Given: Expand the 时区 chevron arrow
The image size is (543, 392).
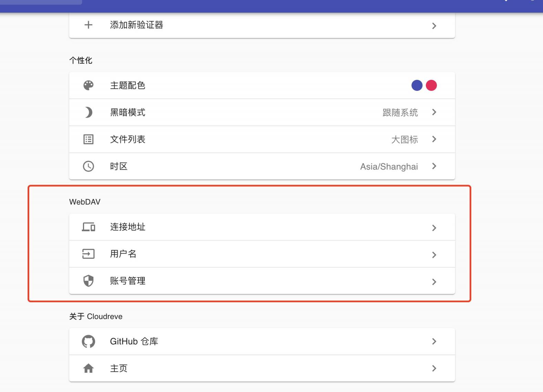Looking at the screenshot, I should pos(434,166).
